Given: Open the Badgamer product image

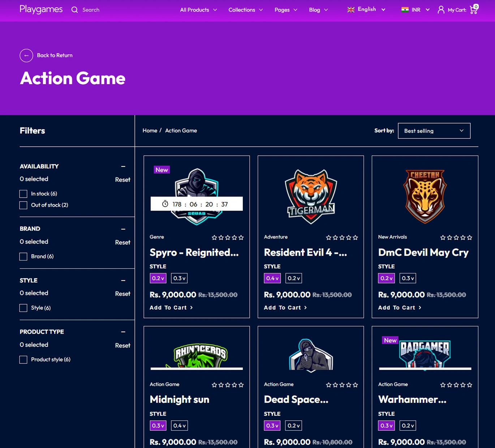Looking at the screenshot, I should (x=425, y=356).
